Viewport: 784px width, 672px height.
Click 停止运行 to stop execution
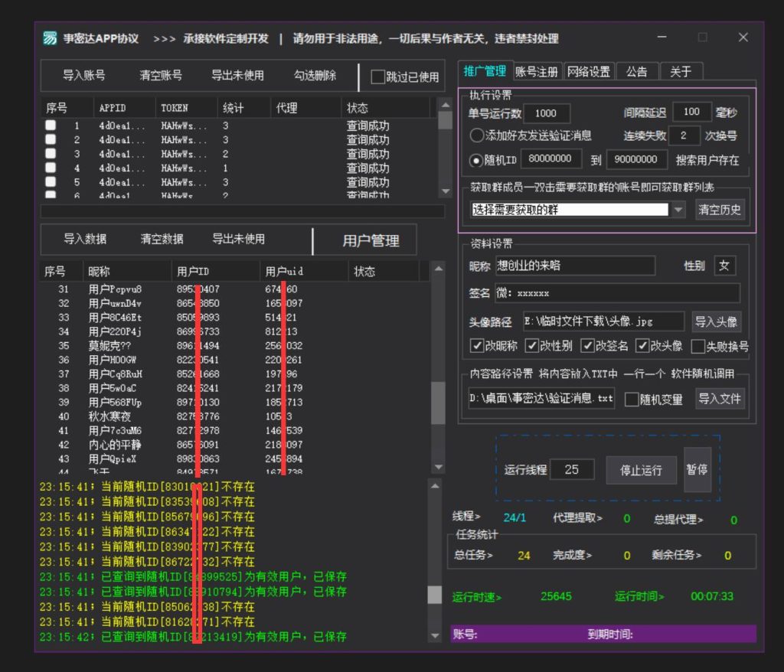pos(641,470)
